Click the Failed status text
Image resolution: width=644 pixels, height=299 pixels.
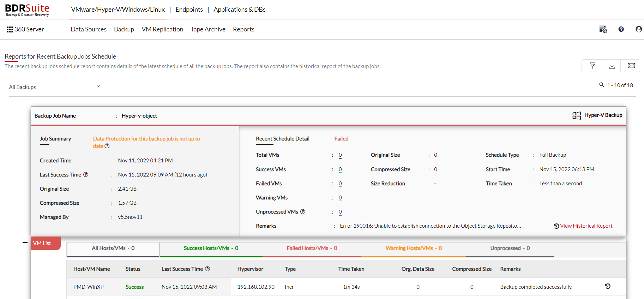coord(341,139)
